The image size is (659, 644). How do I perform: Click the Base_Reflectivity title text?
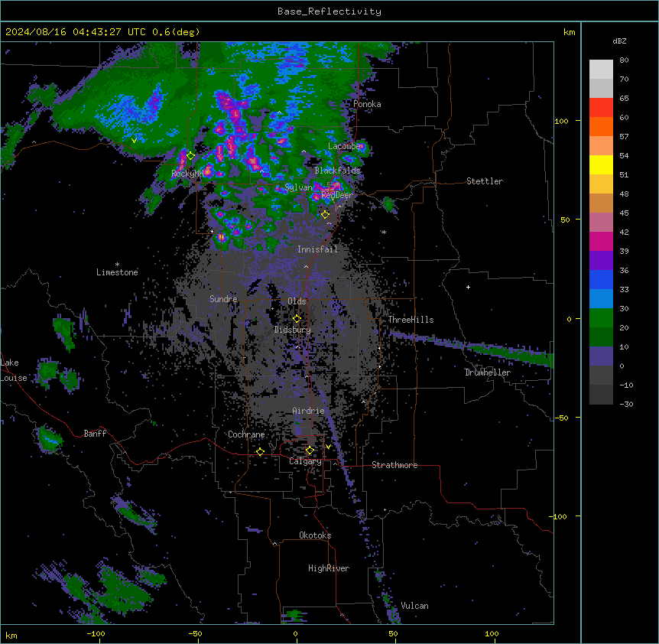tap(329, 11)
